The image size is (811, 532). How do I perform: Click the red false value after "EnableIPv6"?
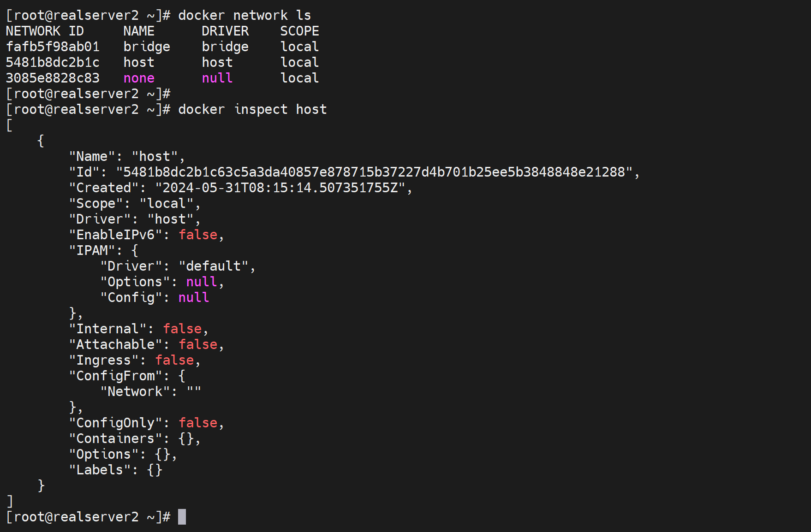198,235
